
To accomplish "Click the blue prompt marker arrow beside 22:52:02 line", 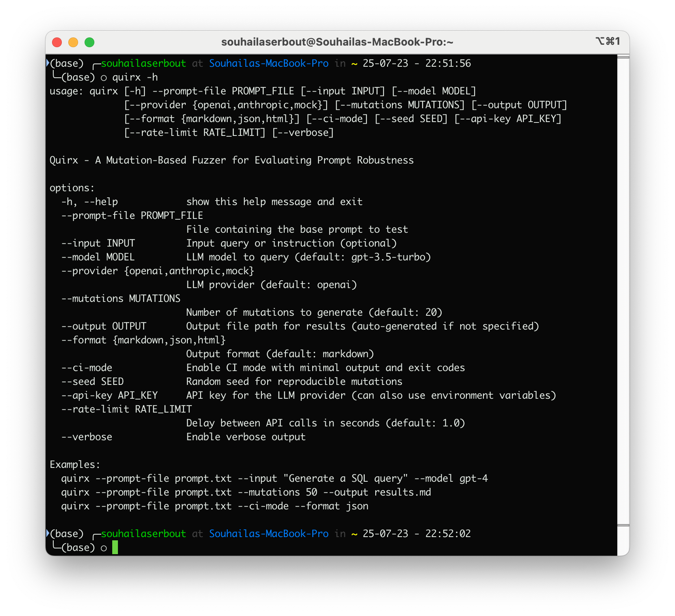I will pyautogui.click(x=48, y=533).
